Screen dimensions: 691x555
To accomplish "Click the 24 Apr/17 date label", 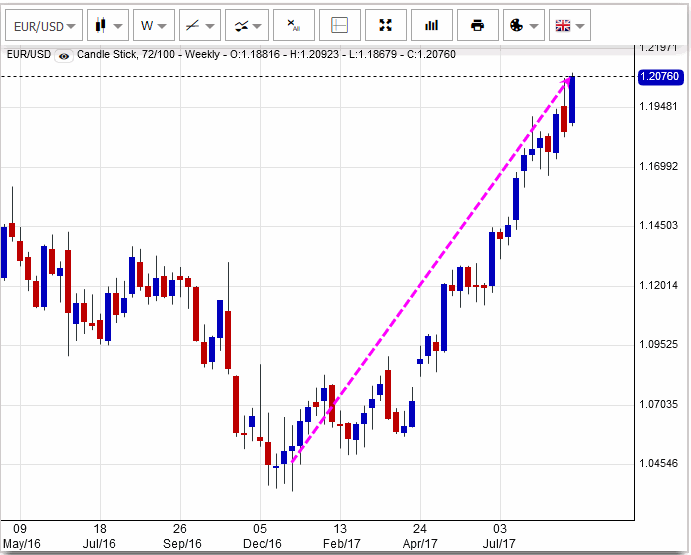I will 420,536.
